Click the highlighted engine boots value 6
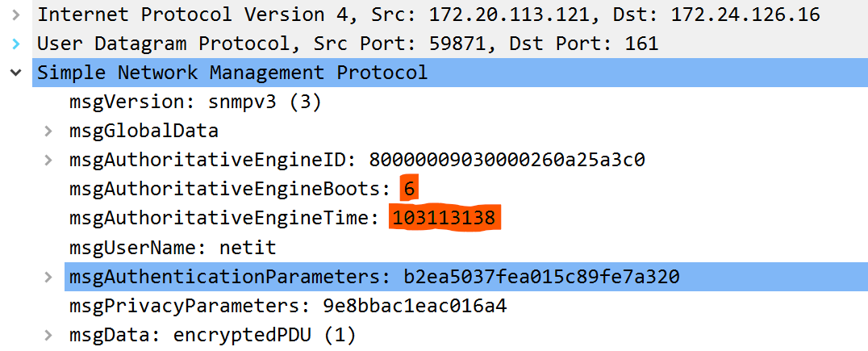Image resolution: width=868 pixels, height=351 pixels. click(x=409, y=189)
